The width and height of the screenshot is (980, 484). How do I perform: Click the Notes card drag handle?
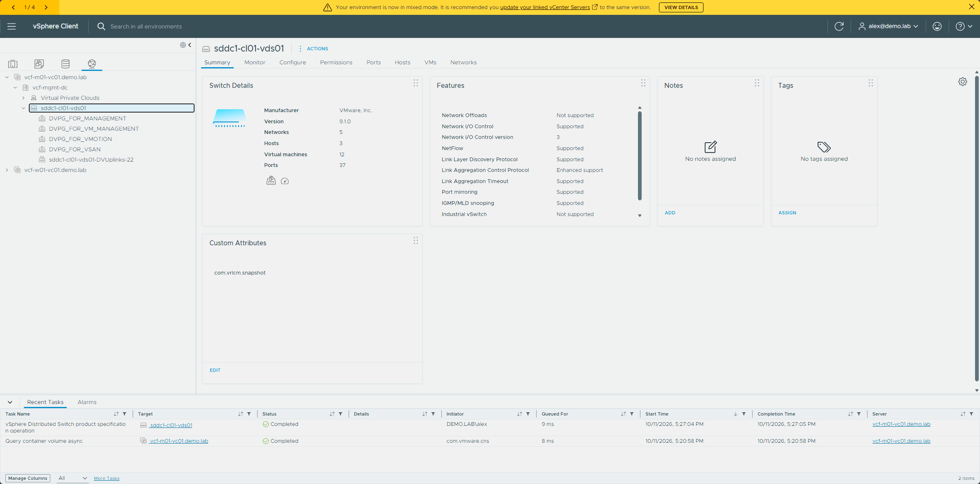click(757, 83)
